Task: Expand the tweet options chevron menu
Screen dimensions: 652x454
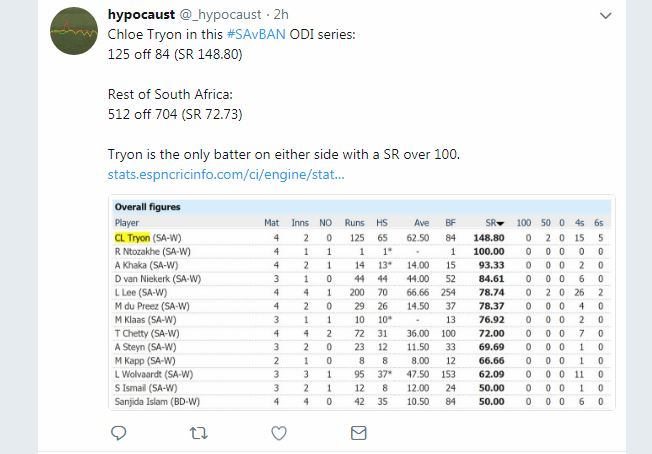Action: (605, 17)
